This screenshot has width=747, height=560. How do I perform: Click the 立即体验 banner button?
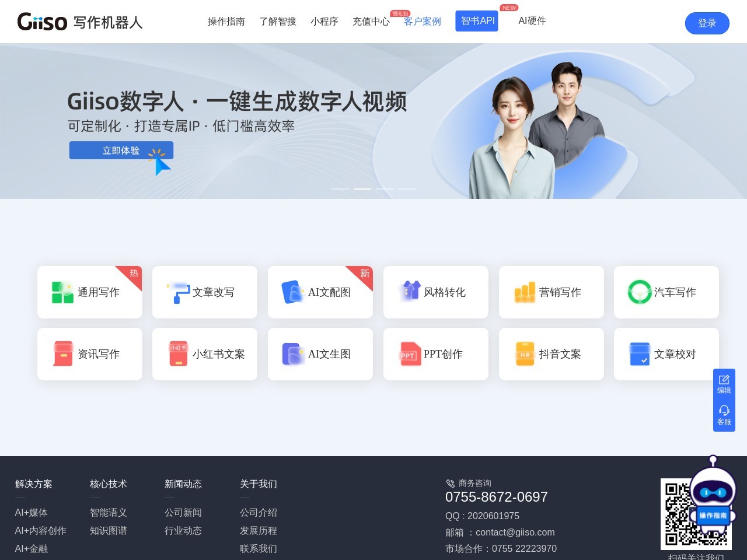pos(121,150)
